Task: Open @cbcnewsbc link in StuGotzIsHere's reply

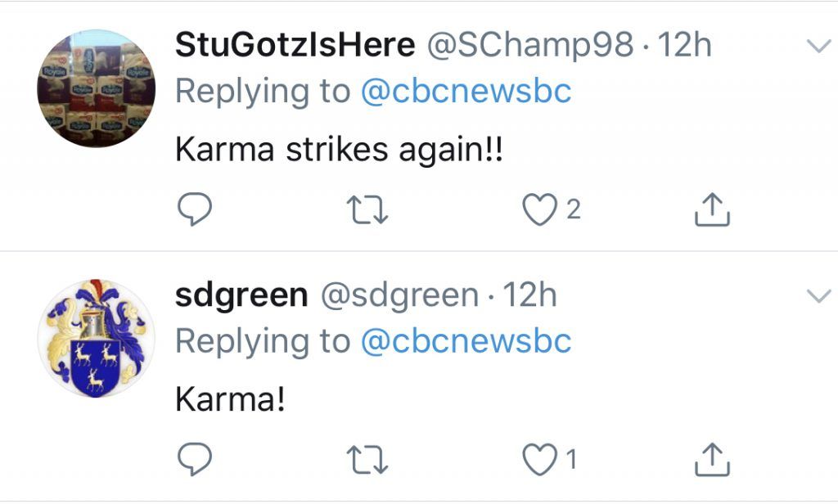Action: [x=466, y=91]
